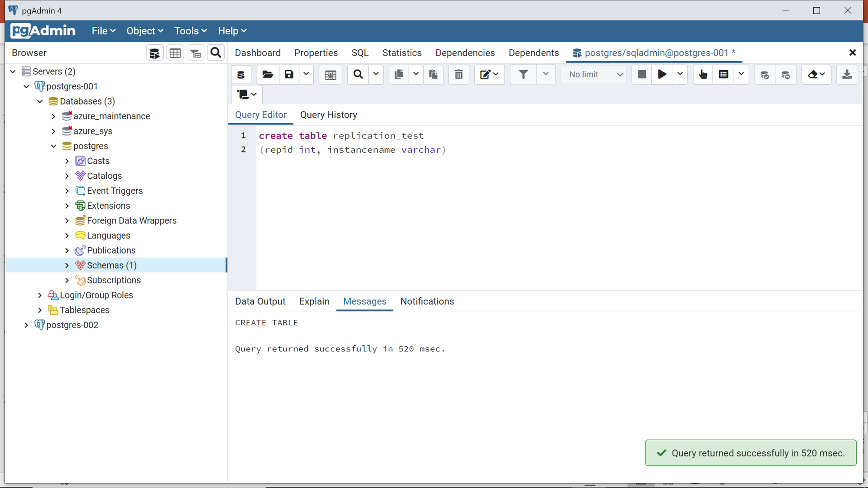This screenshot has width=868, height=488.
Task: Expand the postgres-002 server node
Action: coord(26,325)
